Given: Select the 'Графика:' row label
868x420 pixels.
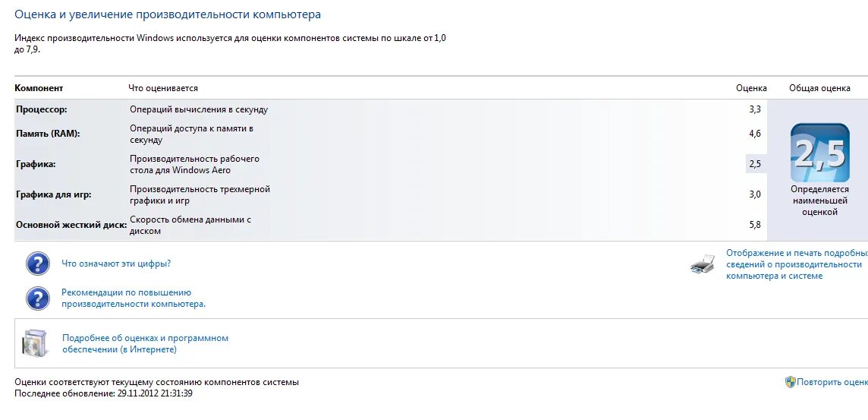Looking at the screenshot, I should 36,164.
